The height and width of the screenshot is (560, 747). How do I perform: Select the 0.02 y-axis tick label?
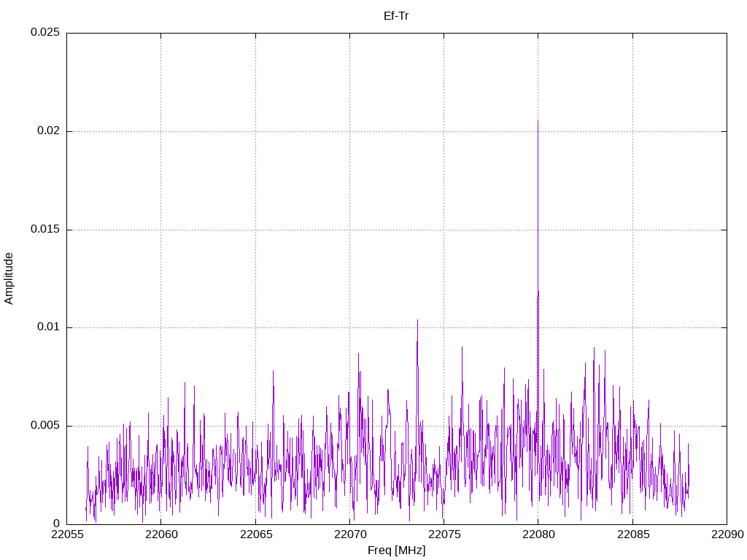click(47, 131)
